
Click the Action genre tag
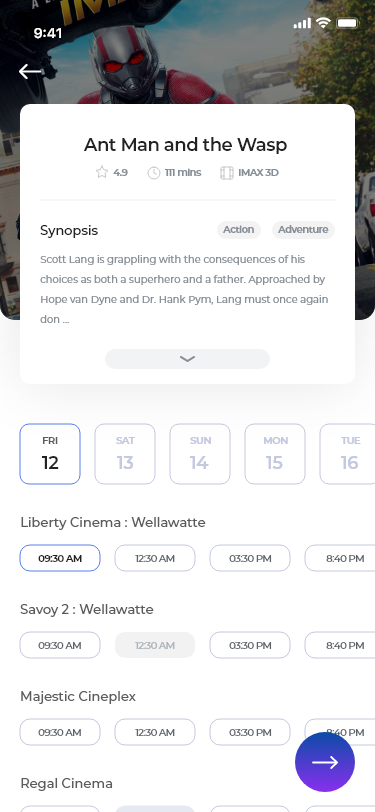pos(239,229)
